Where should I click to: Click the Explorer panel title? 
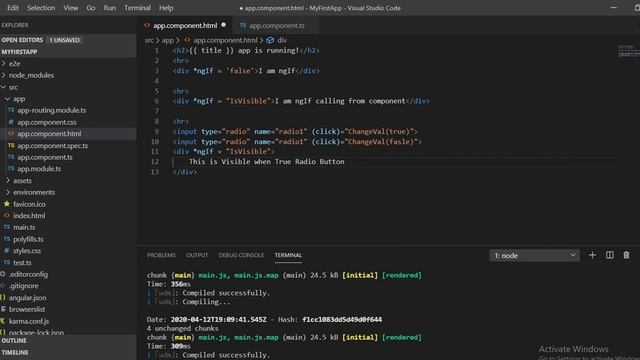15,25
